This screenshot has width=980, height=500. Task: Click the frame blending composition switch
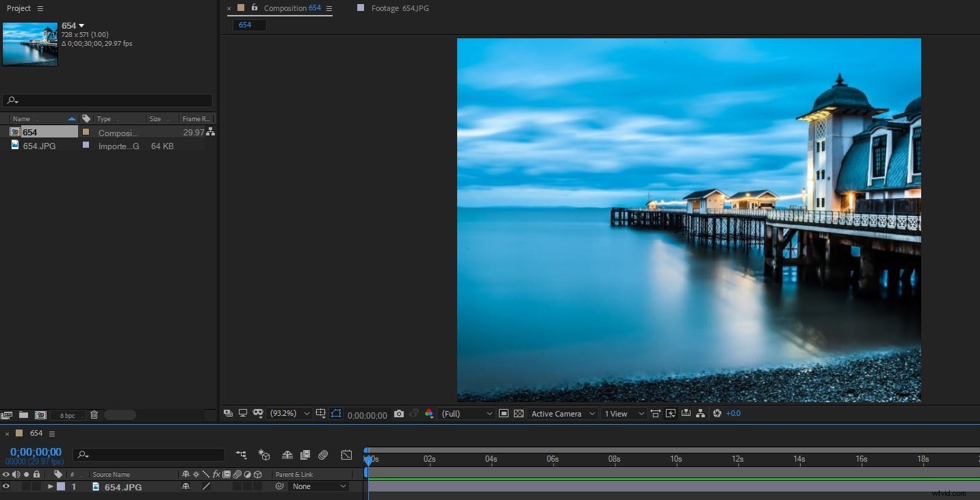[306, 454]
